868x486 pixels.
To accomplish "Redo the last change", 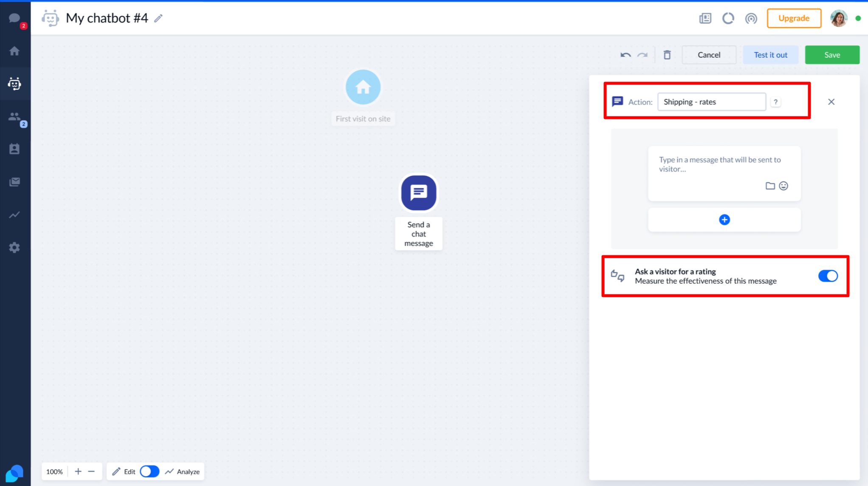I will (643, 55).
